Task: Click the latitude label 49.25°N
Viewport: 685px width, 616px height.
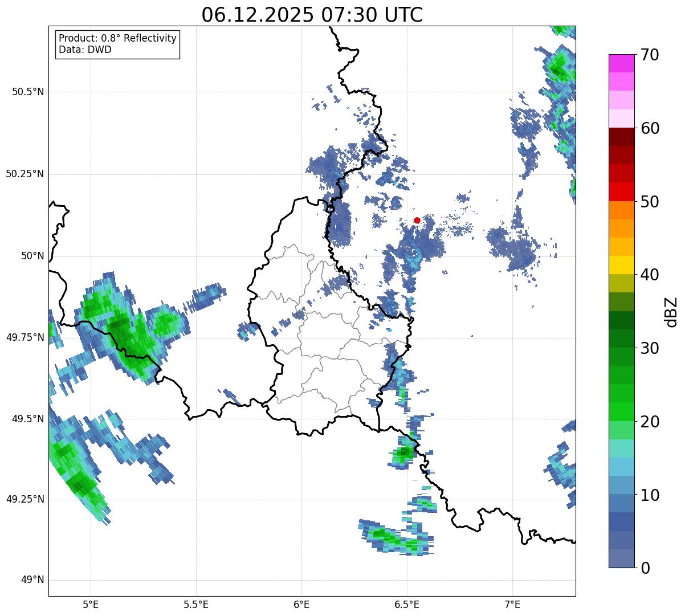Action: coord(25,499)
